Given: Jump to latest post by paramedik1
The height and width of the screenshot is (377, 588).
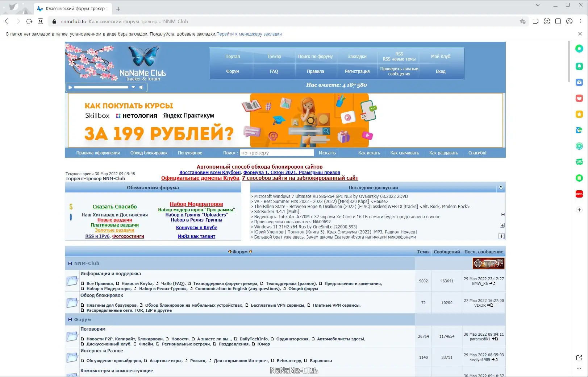Looking at the screenshot, I should [495, 339].
